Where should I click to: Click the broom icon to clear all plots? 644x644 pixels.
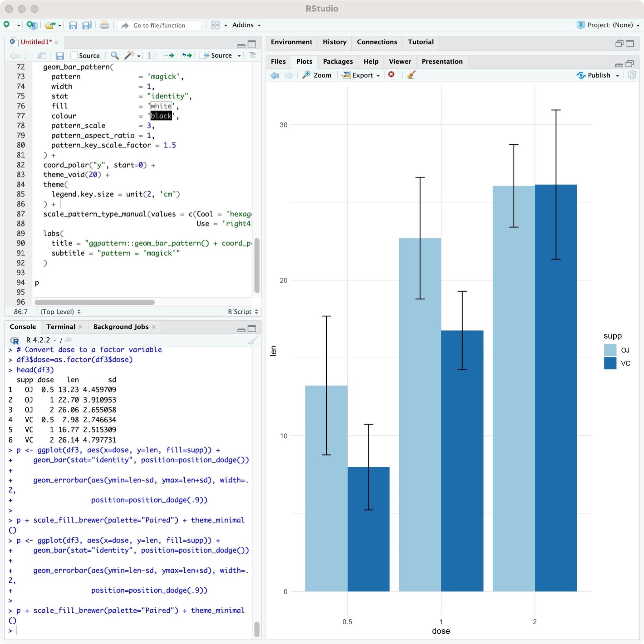(x=411, y=75)
